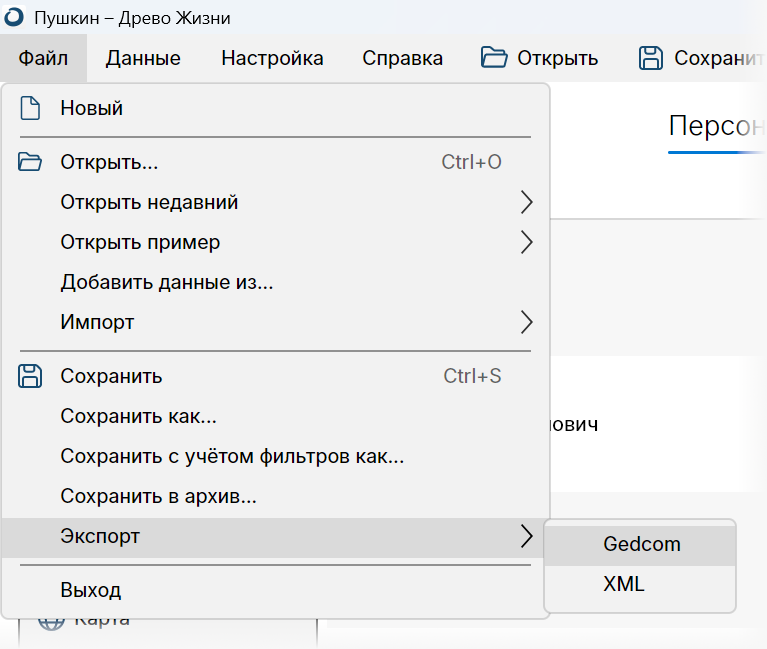Choose Сохранить как... entry
The image size is (767, 649).
pos(276,416)
